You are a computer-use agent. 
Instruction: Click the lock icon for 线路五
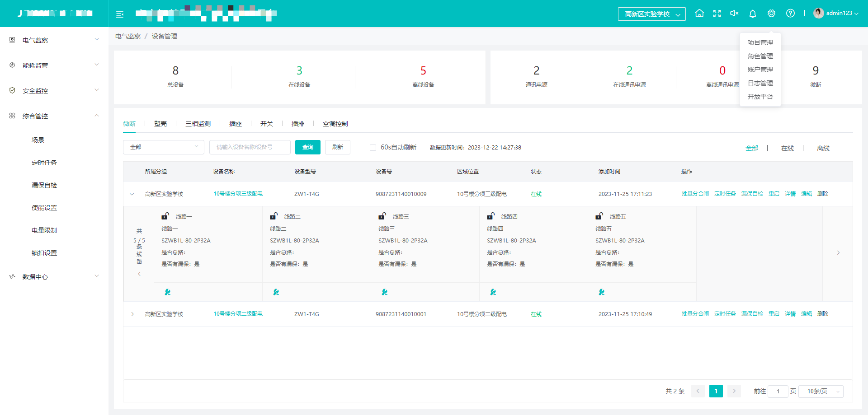click(x=599, y=216)
